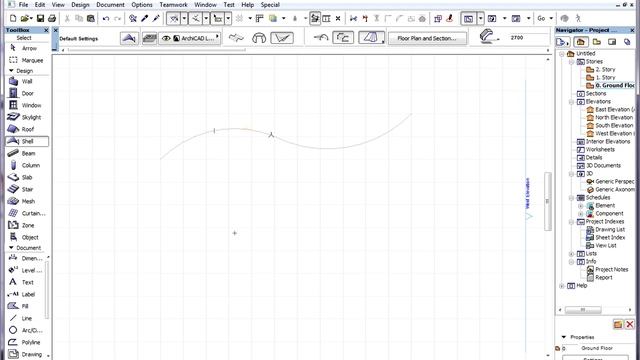
Task: Open the Options menu
Action: pos(142,4)
